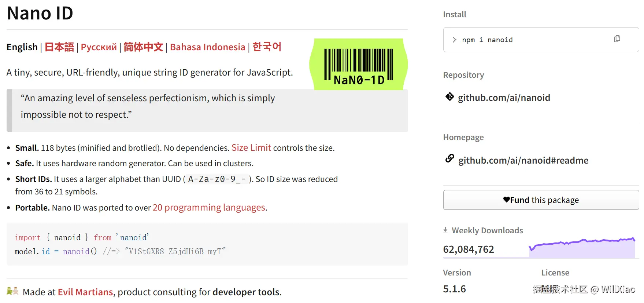Click the weekly downloads sparkline chart

coord(582,247)
